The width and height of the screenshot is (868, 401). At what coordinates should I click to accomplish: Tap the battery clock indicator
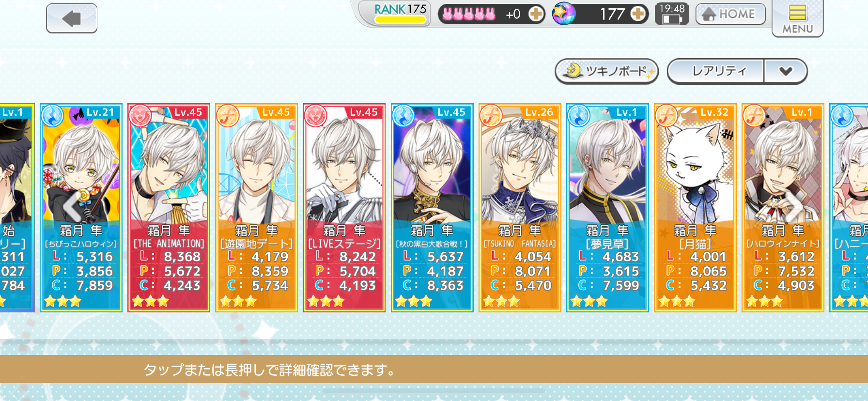672,14
